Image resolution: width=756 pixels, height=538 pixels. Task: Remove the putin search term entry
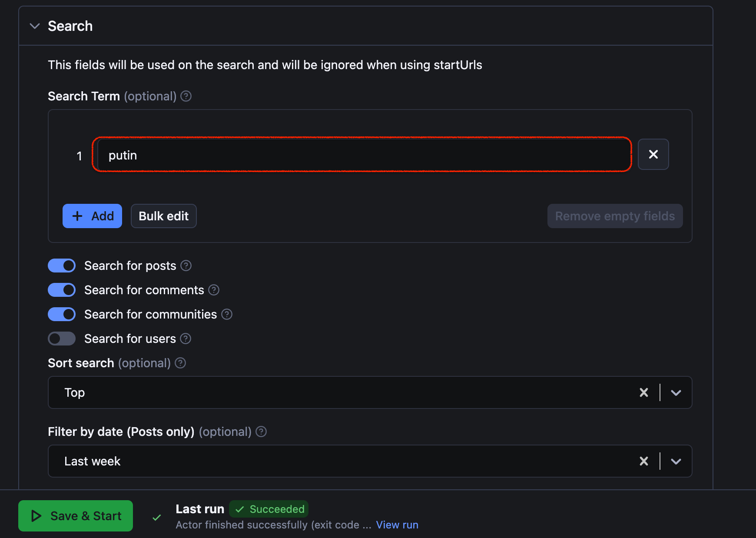653,154
